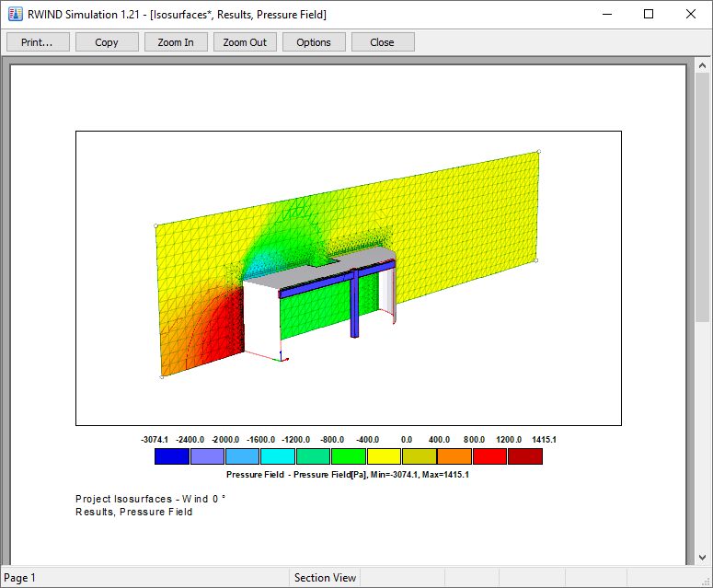Click the scrollbar down arrow
713x588 pixels.
[702, 557]
